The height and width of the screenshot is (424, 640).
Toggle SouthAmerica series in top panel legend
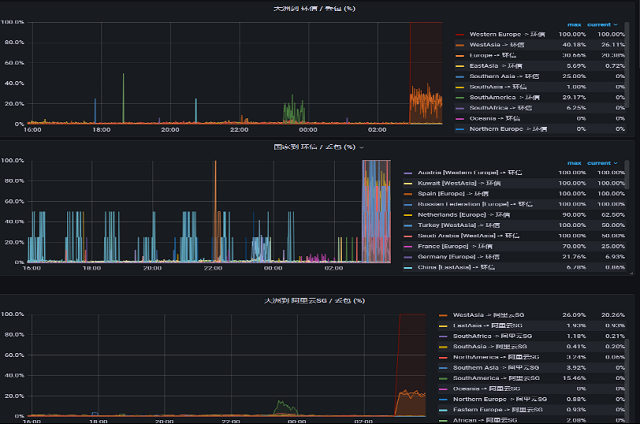pos(503,97)
